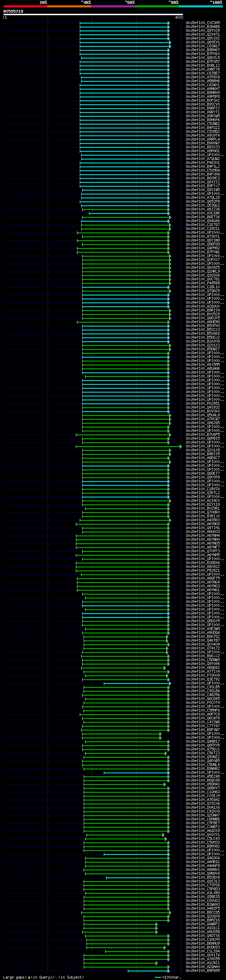Open hit UniRef100_A3C1N8

click(203, 213)
